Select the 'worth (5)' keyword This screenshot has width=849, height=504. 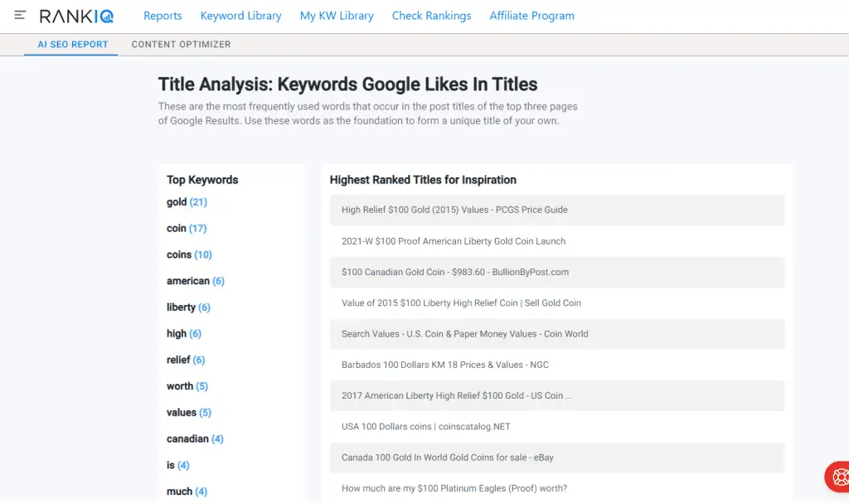pos(187,386)
